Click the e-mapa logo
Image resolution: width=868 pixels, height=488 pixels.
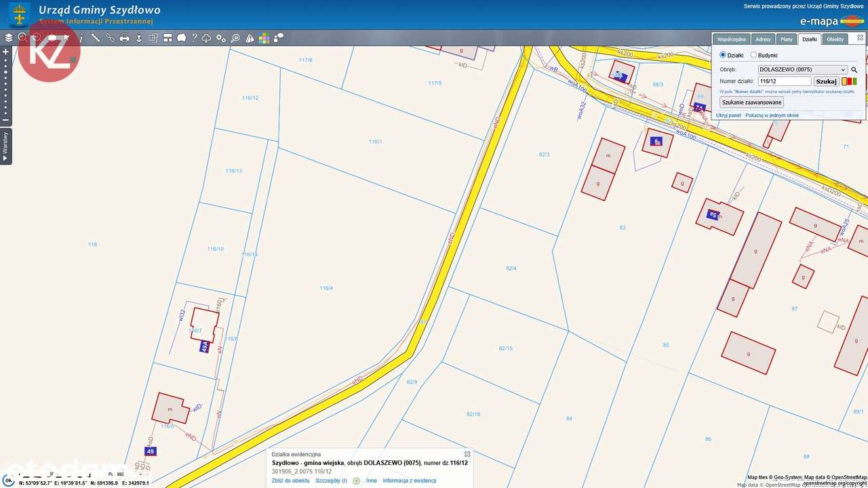click(x=832, y=21)
